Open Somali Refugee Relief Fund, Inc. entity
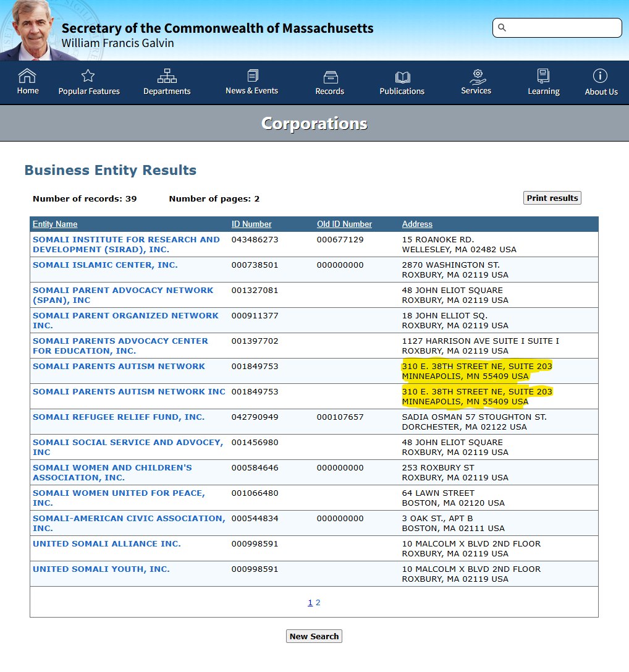The width and height of the screenshot is (629, 672). 119,417
